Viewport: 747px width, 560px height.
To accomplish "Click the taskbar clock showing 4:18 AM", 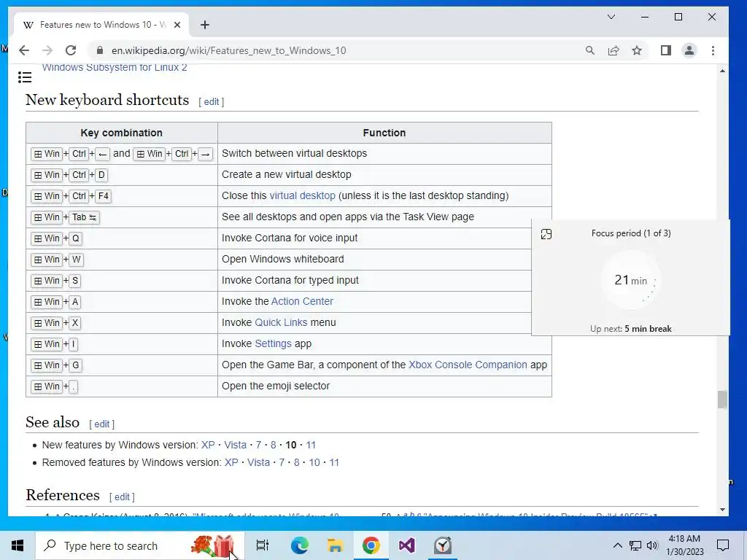I will tap(684, 545).
